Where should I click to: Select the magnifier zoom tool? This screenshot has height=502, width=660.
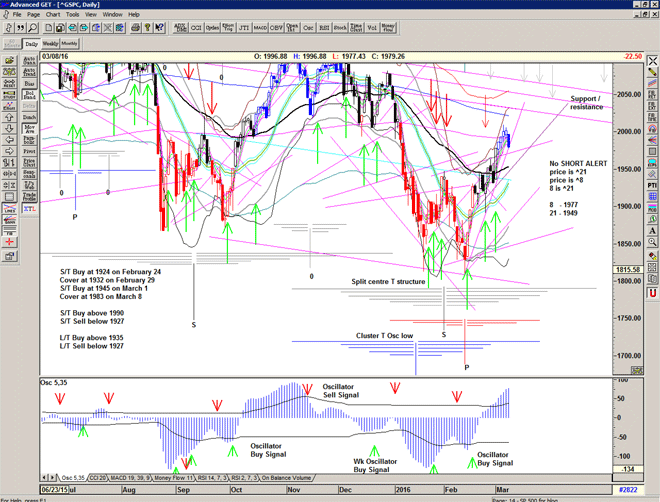click(x=33, y=29)
